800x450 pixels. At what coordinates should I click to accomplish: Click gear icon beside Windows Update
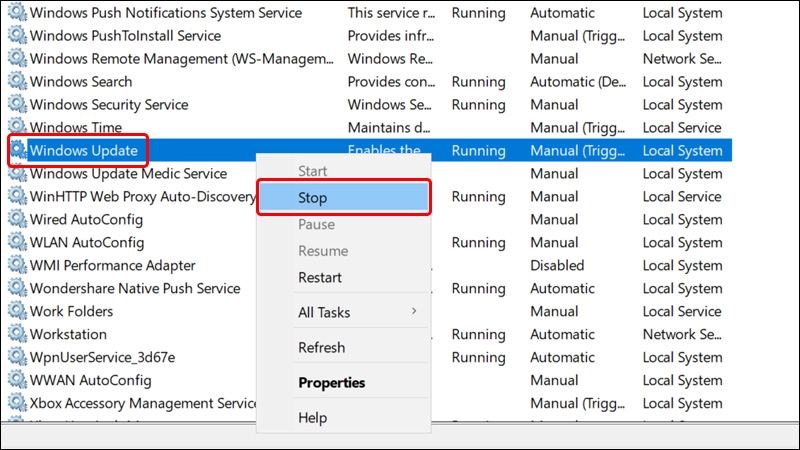[17, 150]
